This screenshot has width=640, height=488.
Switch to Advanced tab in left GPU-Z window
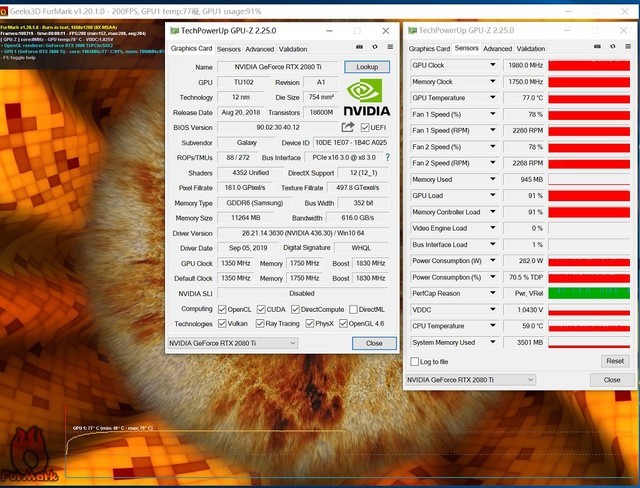click(x=260, y=49)
